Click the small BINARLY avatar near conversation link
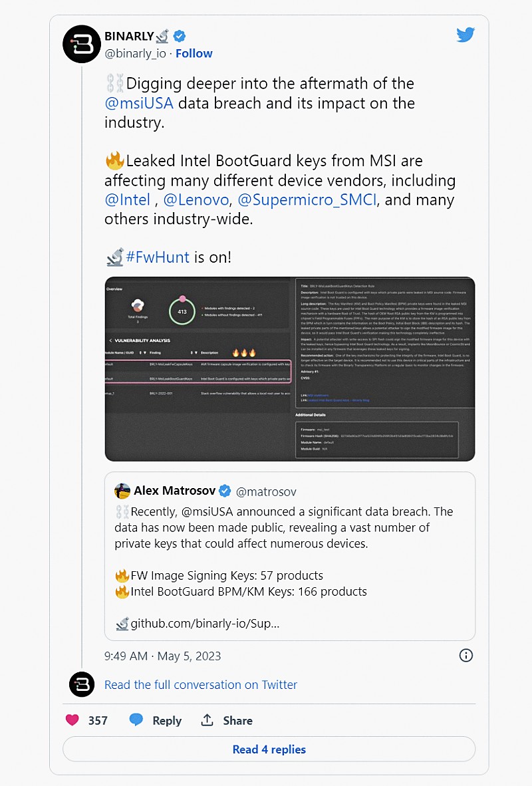Screen dimensions: 532x786 (82, 684)
